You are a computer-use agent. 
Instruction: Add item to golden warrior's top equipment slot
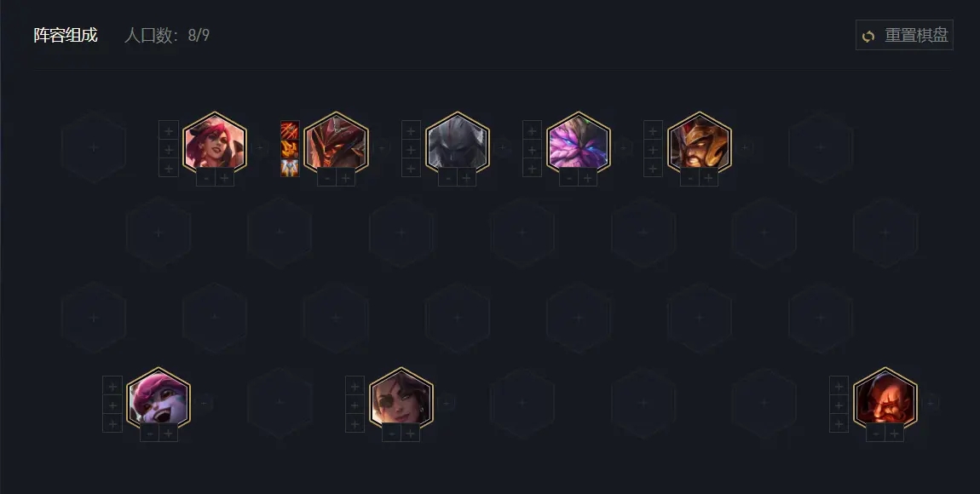pyautogui.click(x=653, y=130)
